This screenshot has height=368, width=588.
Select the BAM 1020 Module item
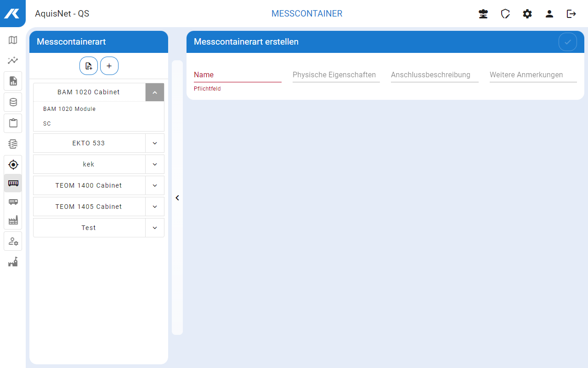click(x=69, y=109)
